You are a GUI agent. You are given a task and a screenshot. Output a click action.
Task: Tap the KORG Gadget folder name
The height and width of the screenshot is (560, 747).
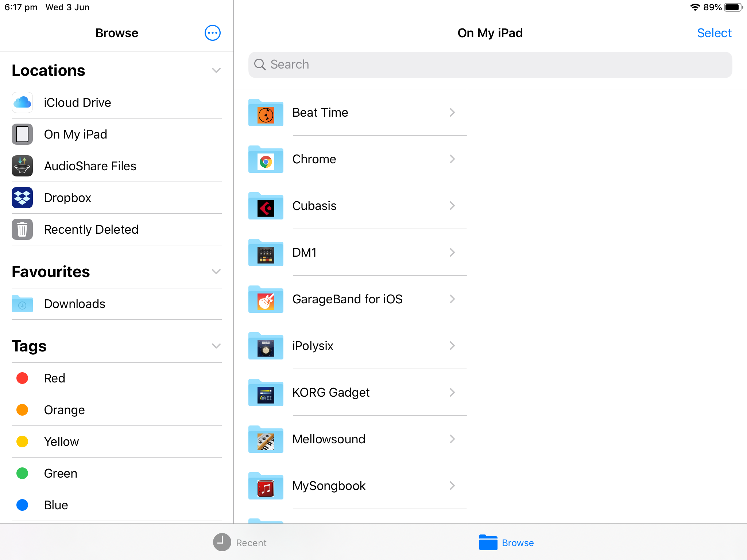(x=331, y=393)
